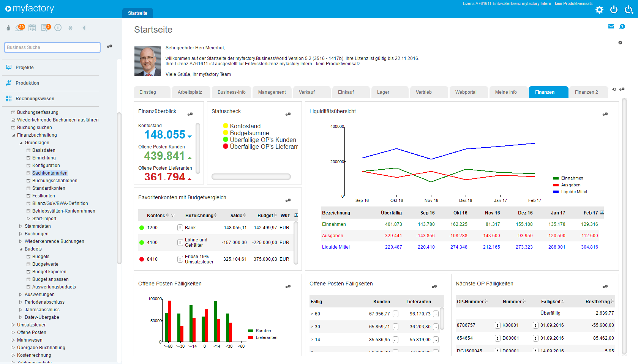Expand the Auswertungen tree node
638x364 pixels.
21,295
